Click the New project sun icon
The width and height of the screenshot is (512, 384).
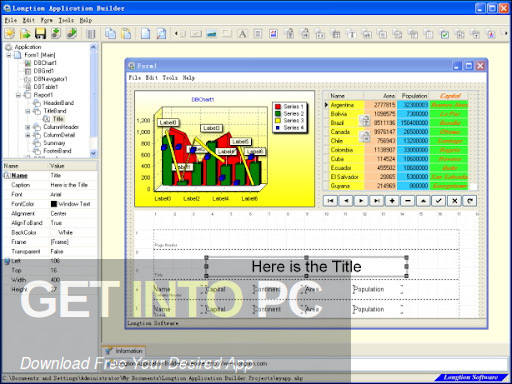click(x=9, y=34)
